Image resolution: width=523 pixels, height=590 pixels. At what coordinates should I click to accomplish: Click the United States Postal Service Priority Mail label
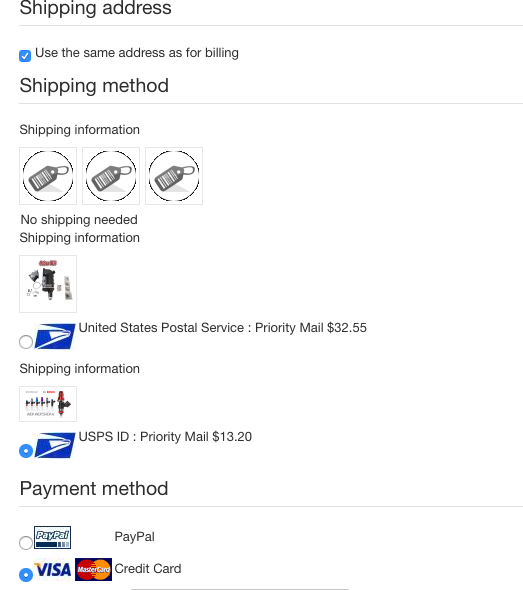[x=222, y=328]
